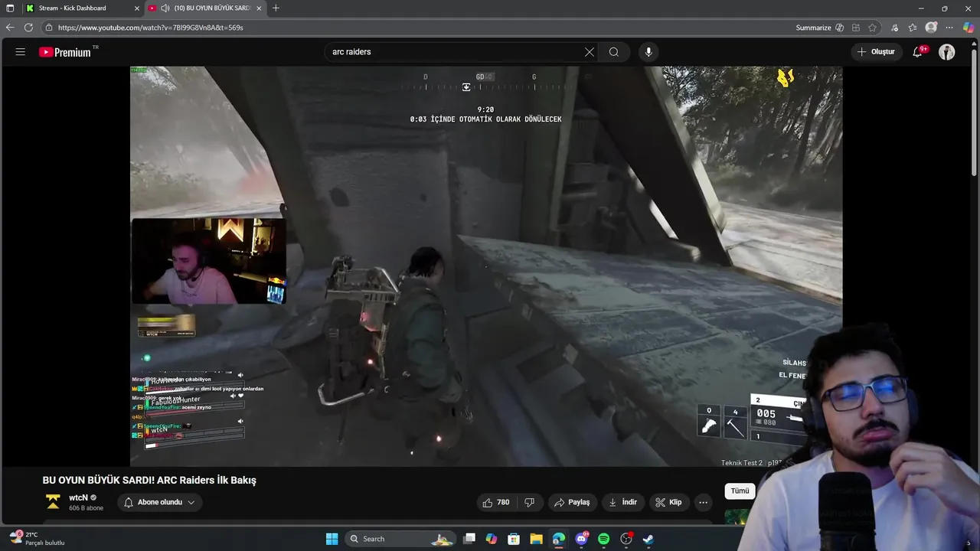The image size is (980, 551).
Task: Open the YouTube account avatar menu
Action: [x=947, y=52]
